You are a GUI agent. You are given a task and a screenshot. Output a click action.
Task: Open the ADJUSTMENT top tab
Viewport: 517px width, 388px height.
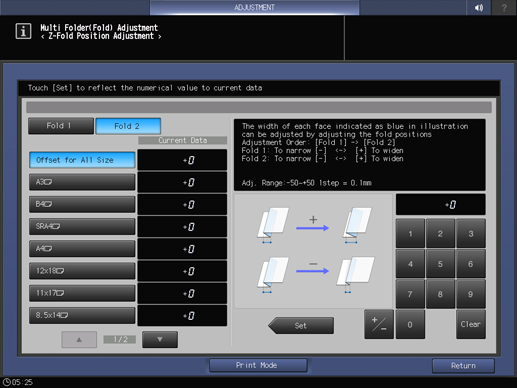pyautogui.click(x=254, y=7)
